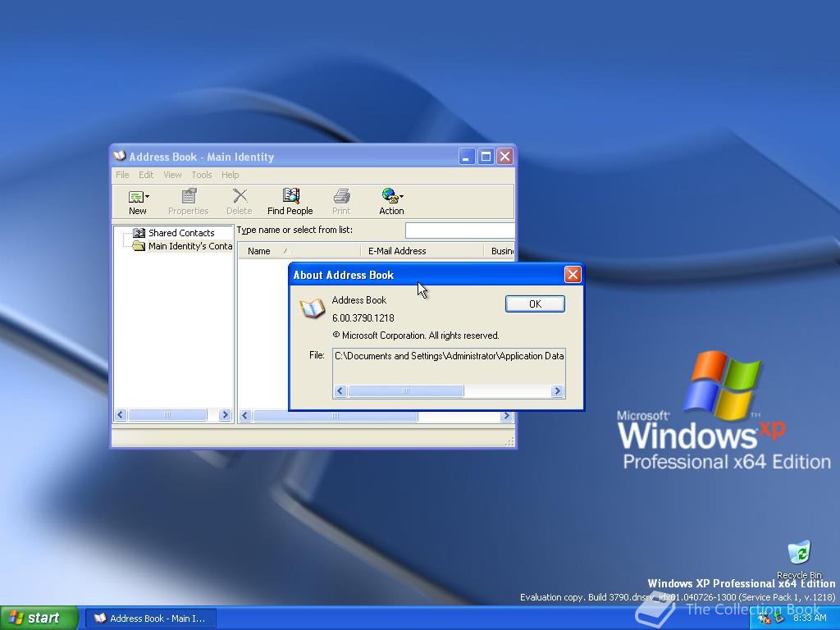
Task: Click the Start button on the taskbar
Action: click(34, 618)
